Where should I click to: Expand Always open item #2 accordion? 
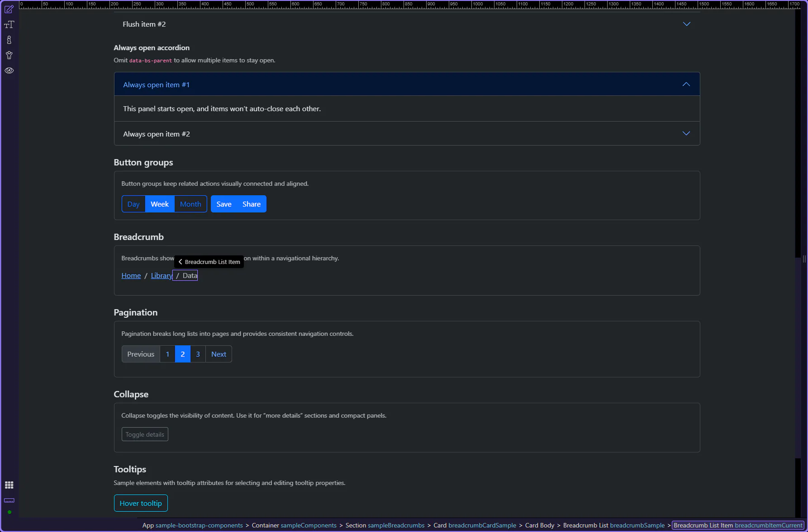click(686, 134)
